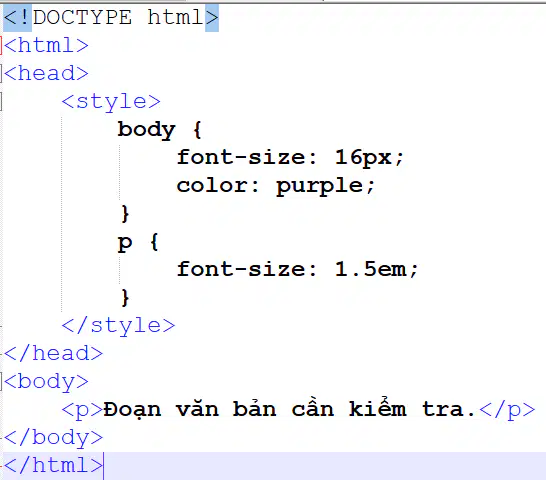Click the closing </p> tag

click(x=507, y=410)
